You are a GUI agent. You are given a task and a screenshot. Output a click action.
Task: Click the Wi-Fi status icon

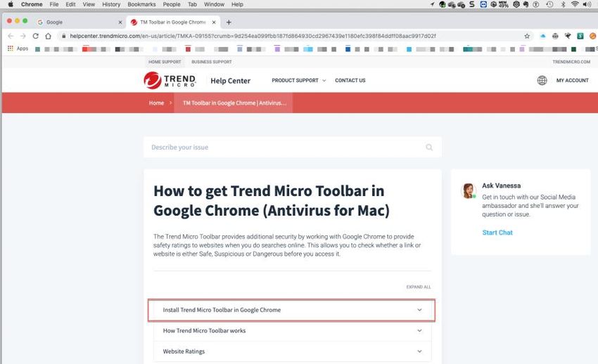[575, 4]
